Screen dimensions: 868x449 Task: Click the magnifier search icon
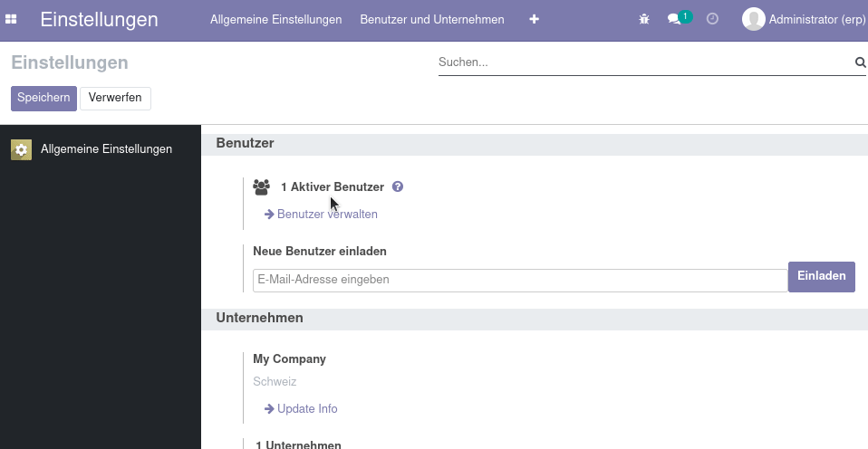coord(860,62)
